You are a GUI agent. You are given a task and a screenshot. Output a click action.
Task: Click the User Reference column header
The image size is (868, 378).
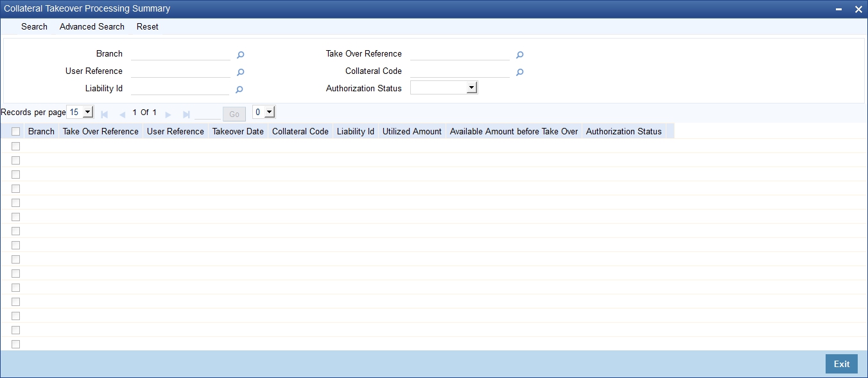click(175, 131)
